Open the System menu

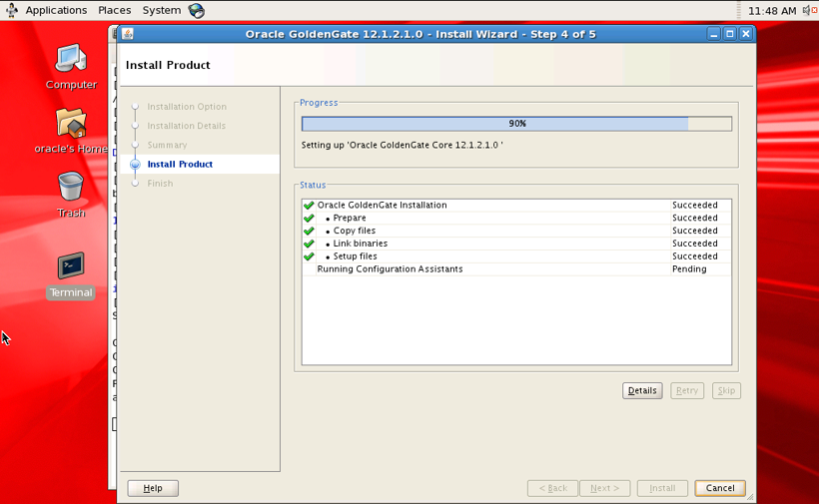click(x=161, y=10)
